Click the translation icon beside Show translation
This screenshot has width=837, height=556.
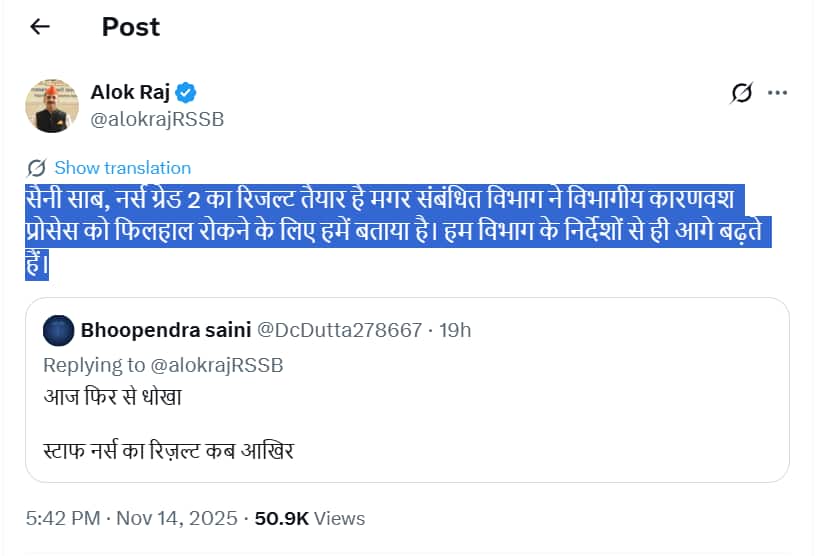coord(37,168)
